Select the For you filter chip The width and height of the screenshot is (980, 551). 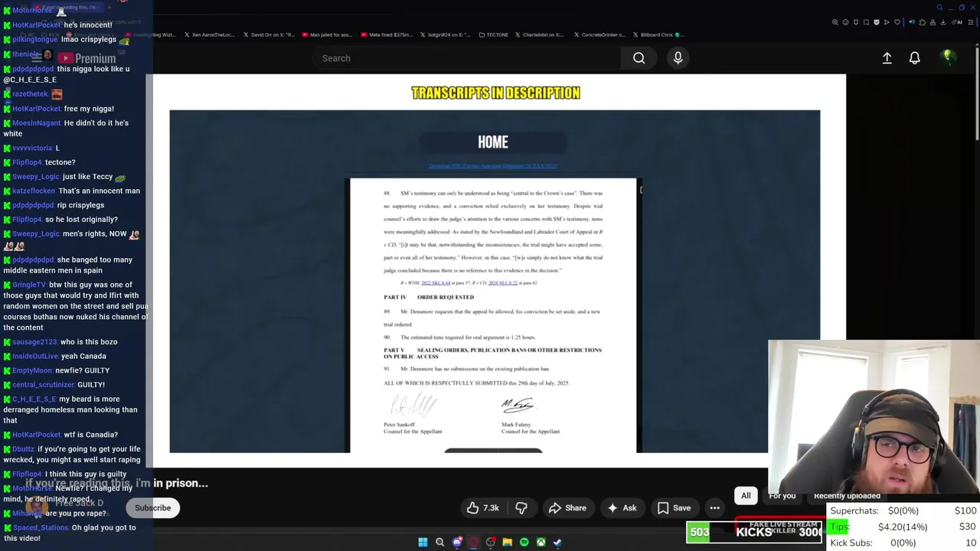click(x=782, y=496)
